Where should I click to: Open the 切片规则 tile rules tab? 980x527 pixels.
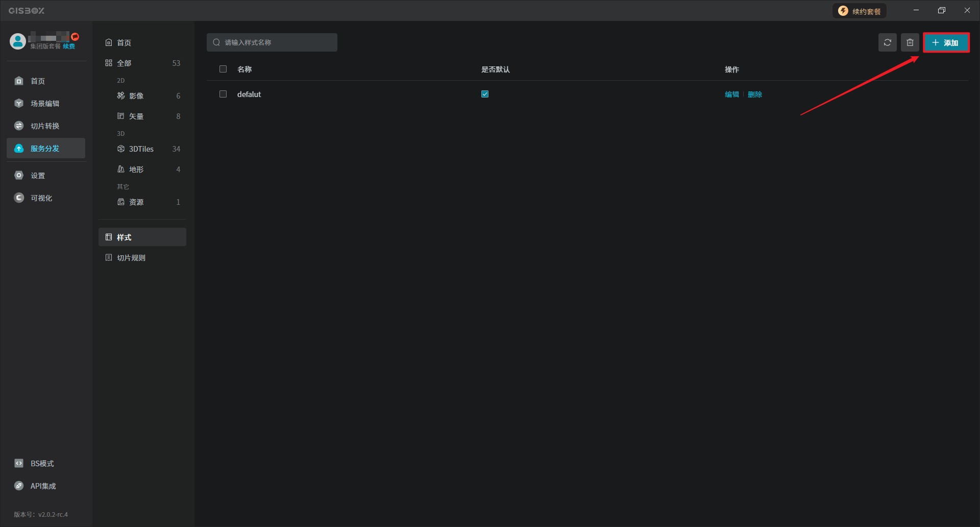(131, 258)
